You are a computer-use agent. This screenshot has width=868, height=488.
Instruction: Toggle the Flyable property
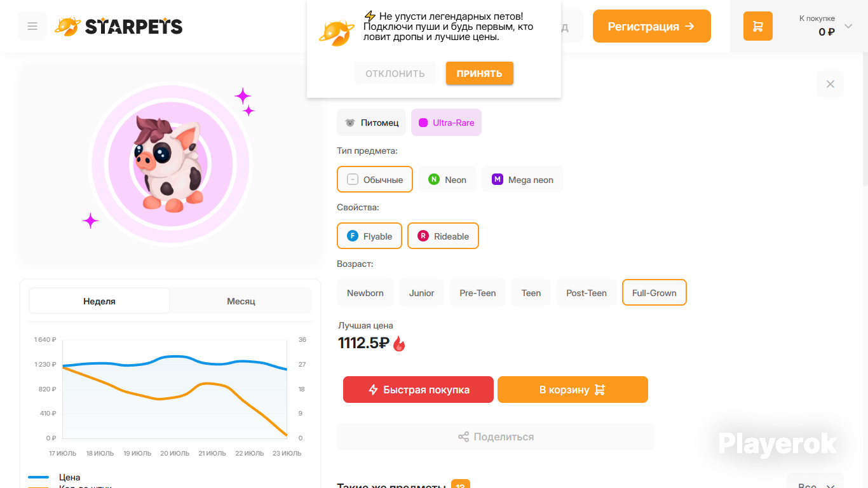369,236
